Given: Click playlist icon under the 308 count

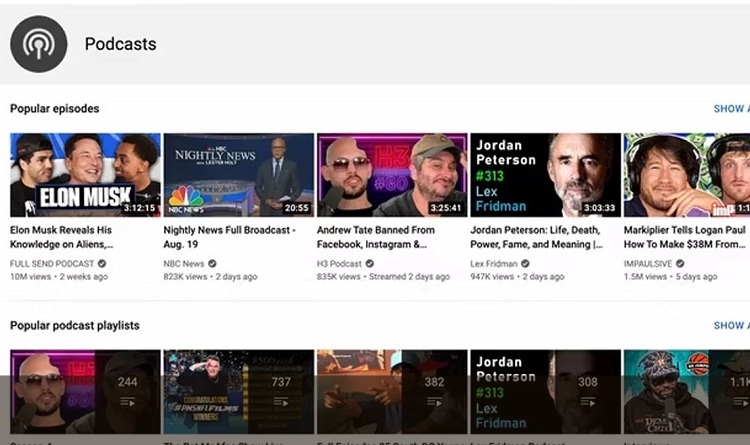Looking at the screenshot, I should pyautogui.click(x=588, y=402).
